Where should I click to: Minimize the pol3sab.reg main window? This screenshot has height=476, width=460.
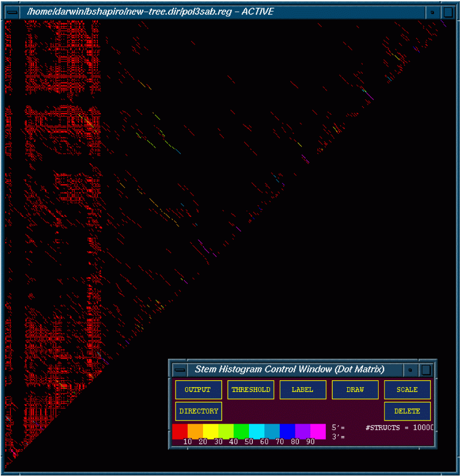[433, 12]
